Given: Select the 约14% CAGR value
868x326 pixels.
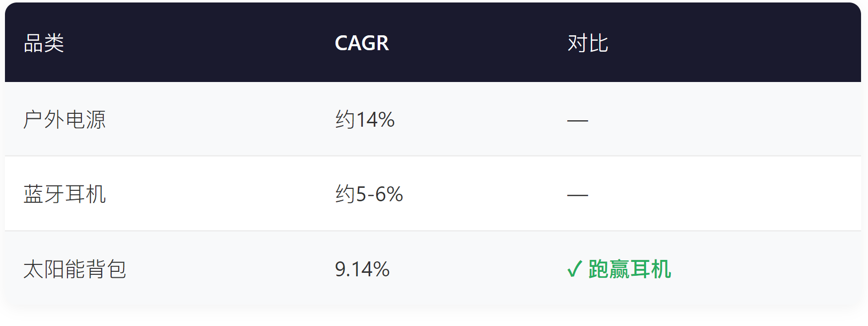Looking at the screenshot, I should pyautogui.click(x=365, y=120).
